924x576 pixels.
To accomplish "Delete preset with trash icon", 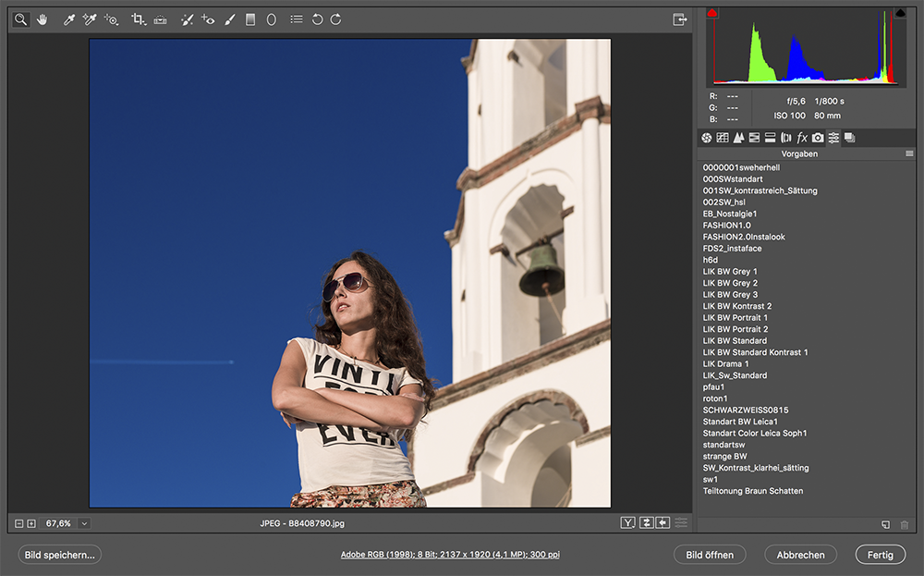I will click(x=905, y=524).
